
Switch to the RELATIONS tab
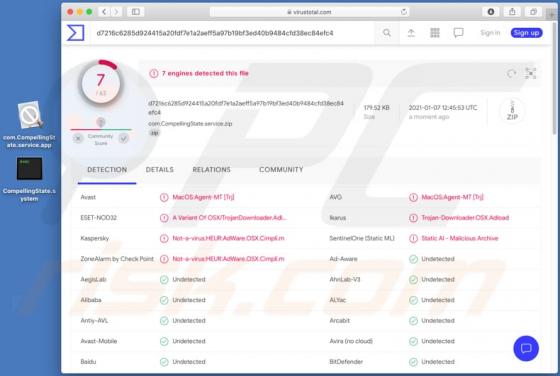pyautogui.click(x=211, y=170)
